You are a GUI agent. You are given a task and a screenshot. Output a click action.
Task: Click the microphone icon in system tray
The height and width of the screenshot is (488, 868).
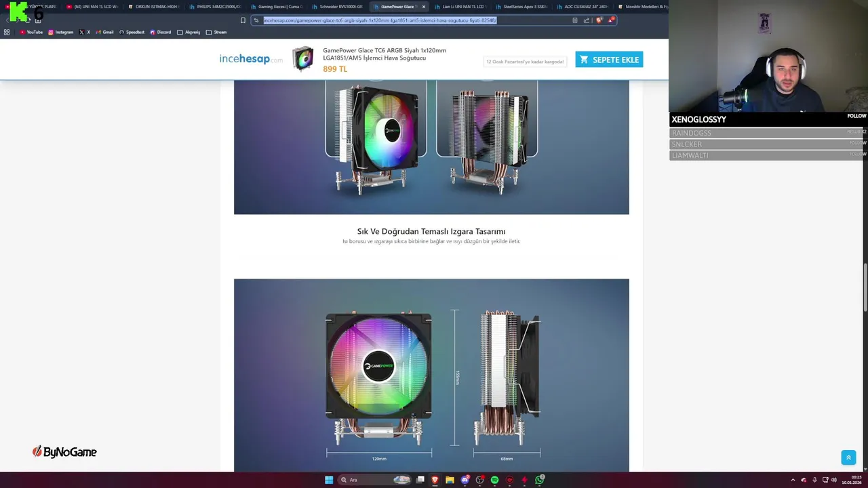(814, 480)
